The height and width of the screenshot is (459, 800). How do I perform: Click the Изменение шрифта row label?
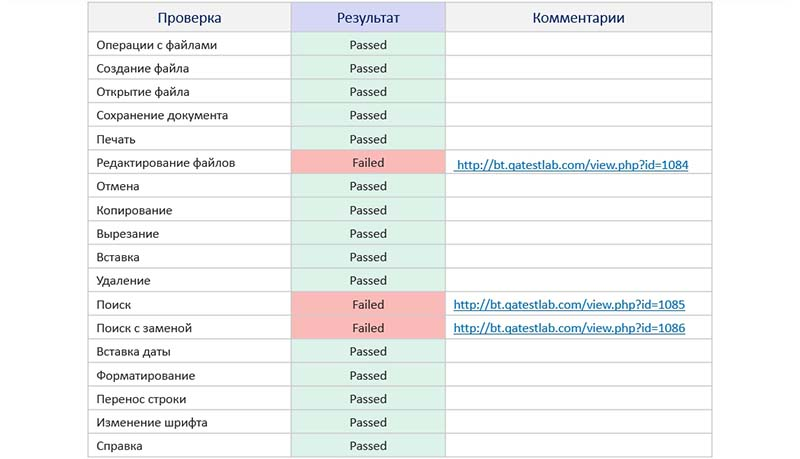(152, 422)
